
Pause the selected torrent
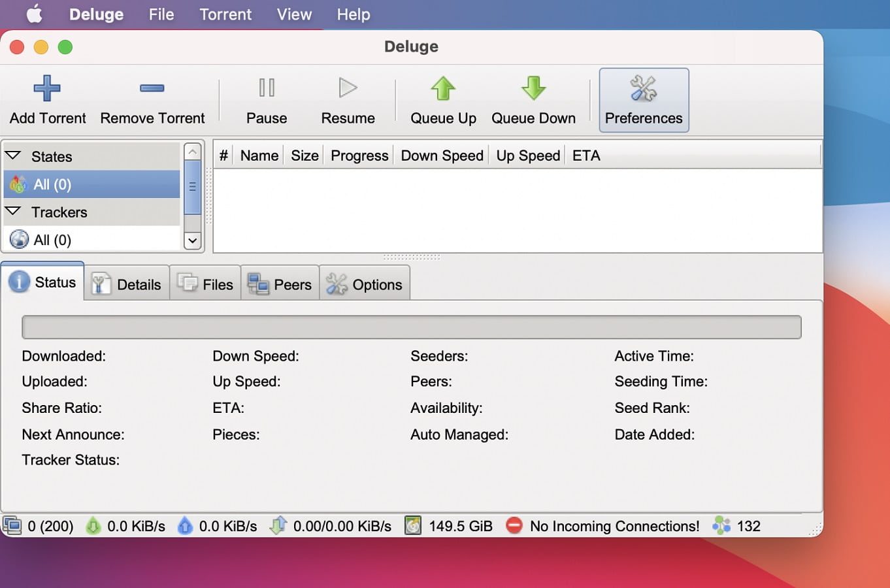click(267, 88)
